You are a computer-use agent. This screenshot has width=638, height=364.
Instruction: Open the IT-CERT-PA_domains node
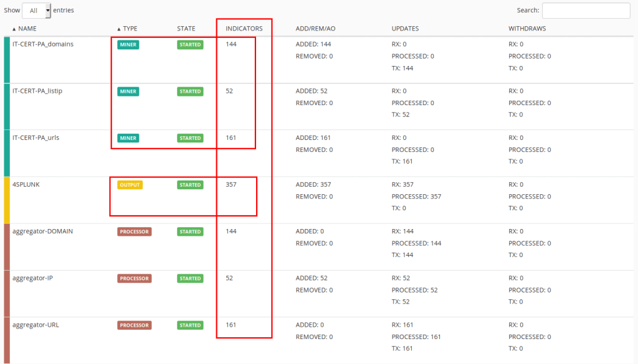pyautogui.click(x=41, y=44)
